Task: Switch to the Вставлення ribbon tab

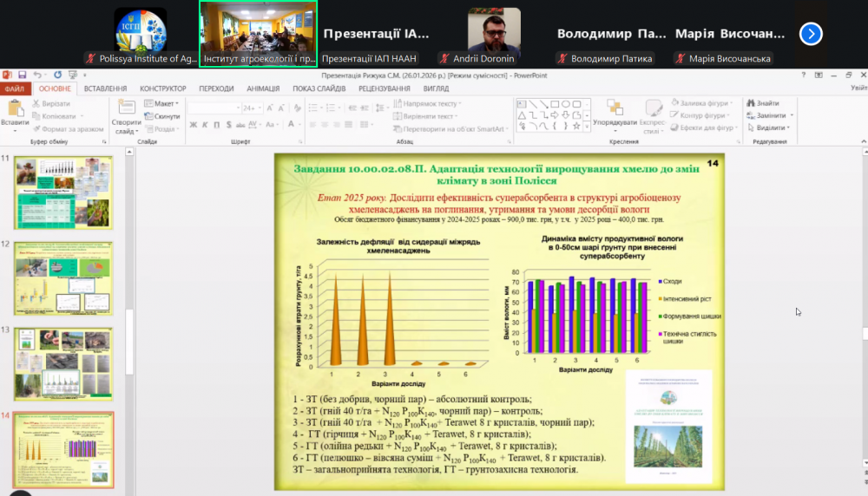Action: coord(105,88)
